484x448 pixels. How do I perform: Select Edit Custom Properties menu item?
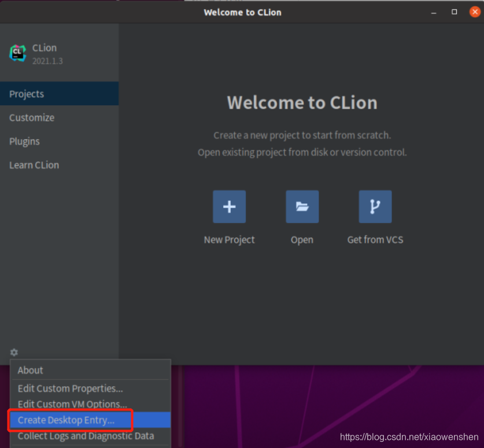(90, 388)
